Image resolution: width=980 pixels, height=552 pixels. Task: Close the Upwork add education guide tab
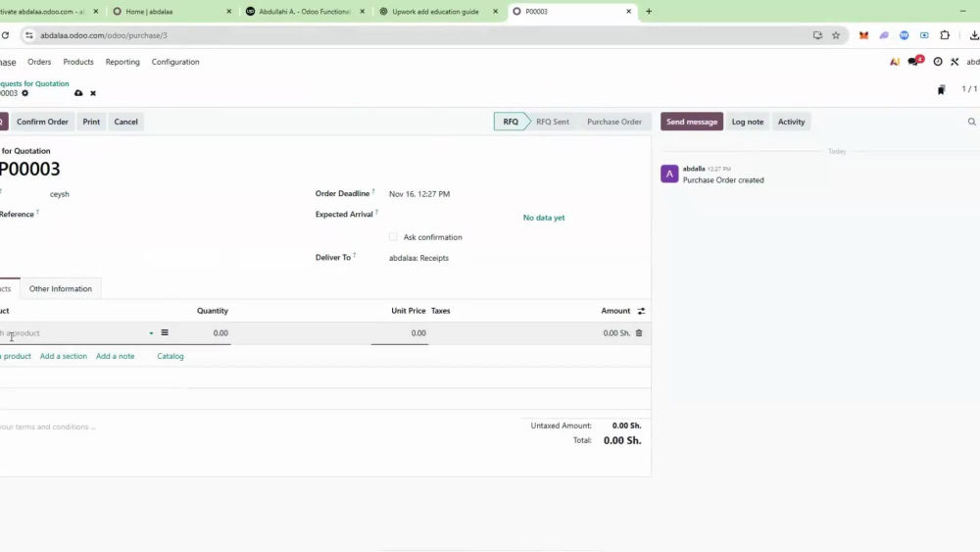point(496,11)
